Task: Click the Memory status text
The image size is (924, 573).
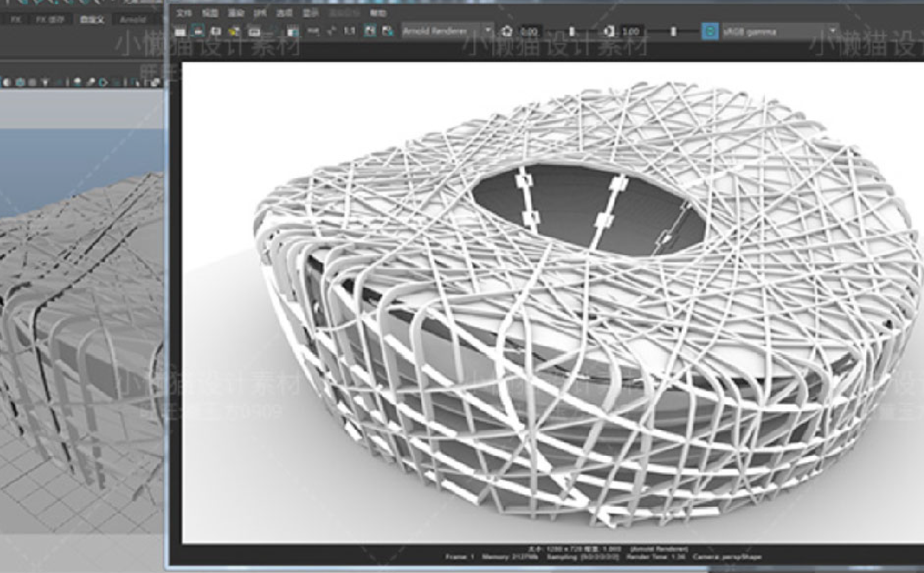Action: [509, 557]
